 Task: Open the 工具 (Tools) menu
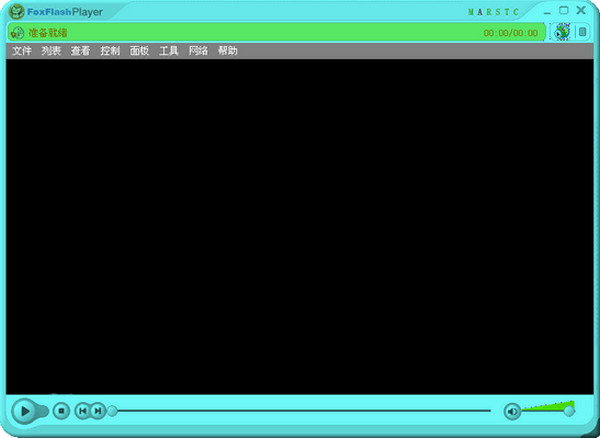[169, 51]
